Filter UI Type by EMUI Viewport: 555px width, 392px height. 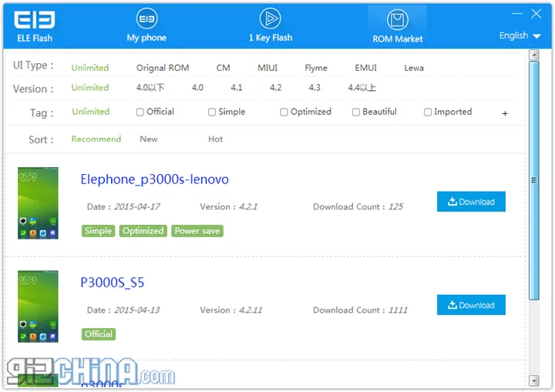pyautogui.click(x=365, y=68)
